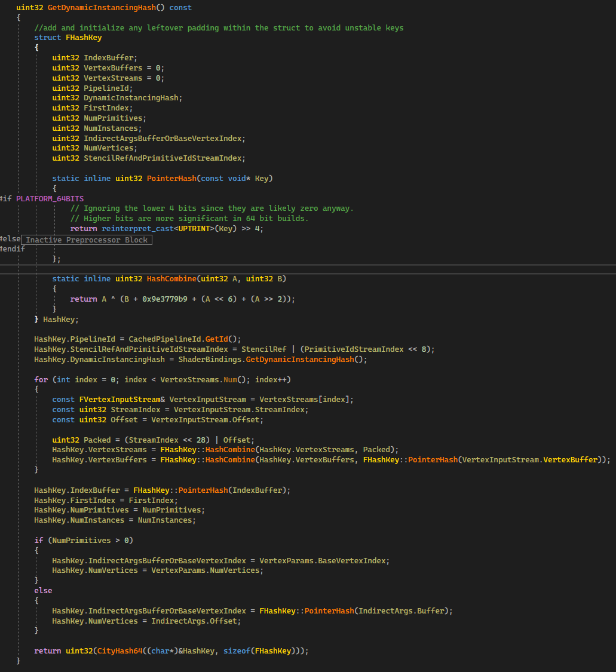Click 'IndirectArgs.Buffer' argument
The height and width of the screenshot is (672, 616).
point(402,611)
